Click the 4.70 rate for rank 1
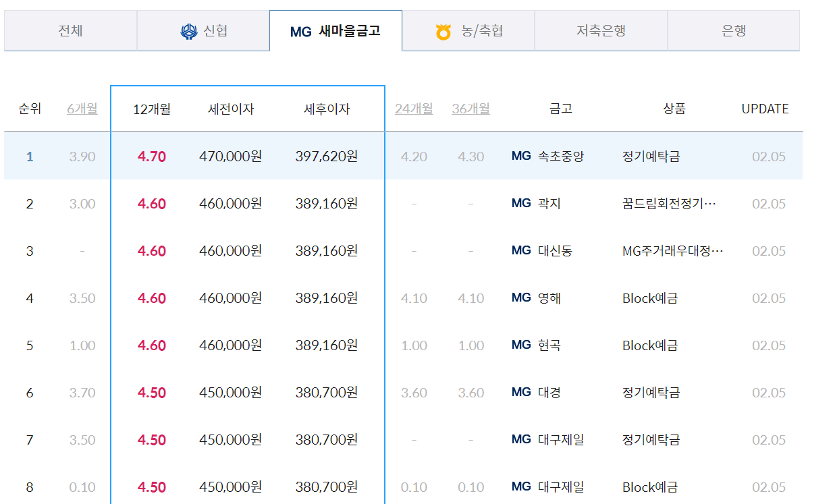The image size is (833, 504). tap(152, 157)
